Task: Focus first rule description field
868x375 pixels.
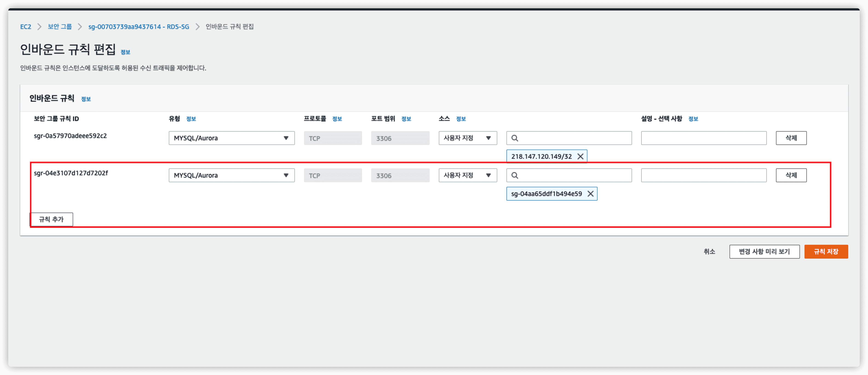Action: (x=704, y=138)
